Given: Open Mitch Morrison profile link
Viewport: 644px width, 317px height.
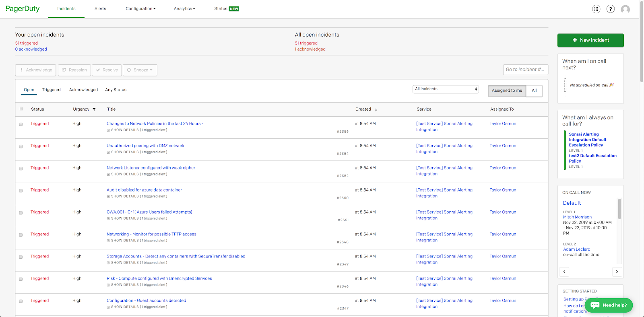Looking at the screenshot, I should pyautogui.click(x=577, y=217).
